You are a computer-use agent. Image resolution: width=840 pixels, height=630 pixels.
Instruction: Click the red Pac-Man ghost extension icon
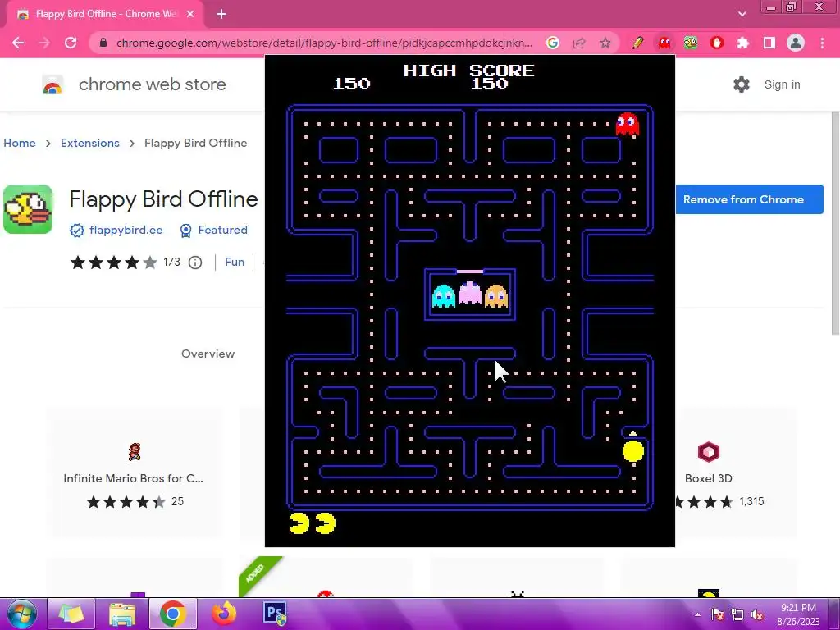tap(664, 43)
